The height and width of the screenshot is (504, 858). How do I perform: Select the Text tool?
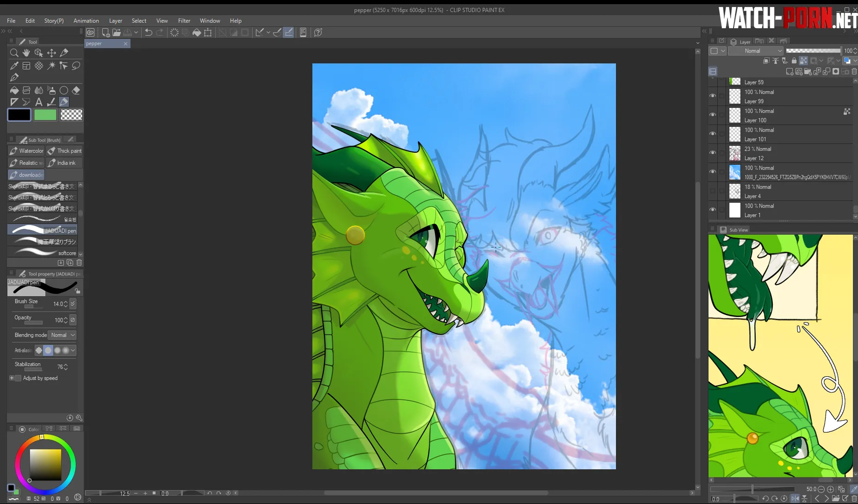click(39, 102)
